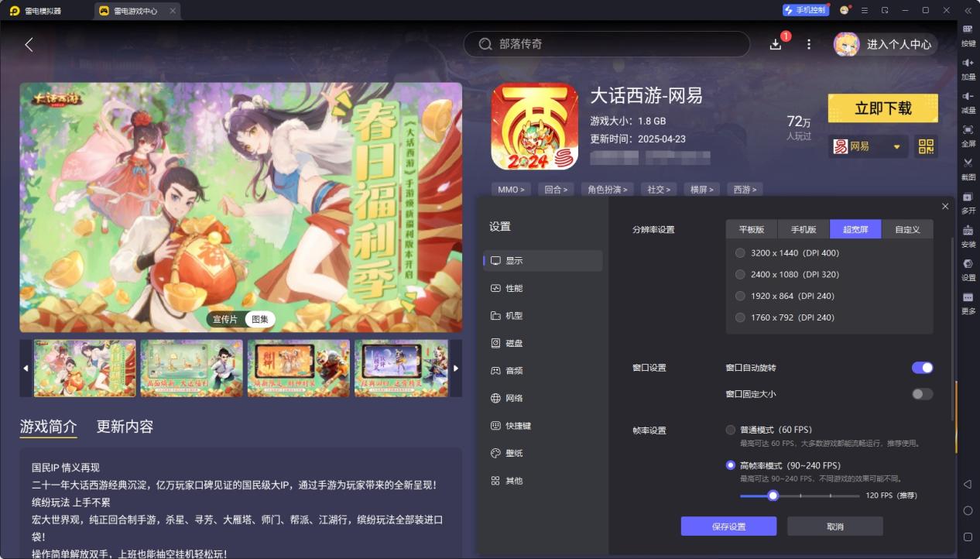Open the three-dot more options menu
980x559 pixels.
point(809,44)
